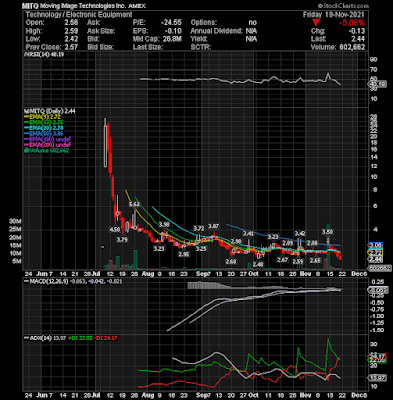Click the 2.95 low price label
The height and width of the screenshot is (400, 393).
pos(184,254)
